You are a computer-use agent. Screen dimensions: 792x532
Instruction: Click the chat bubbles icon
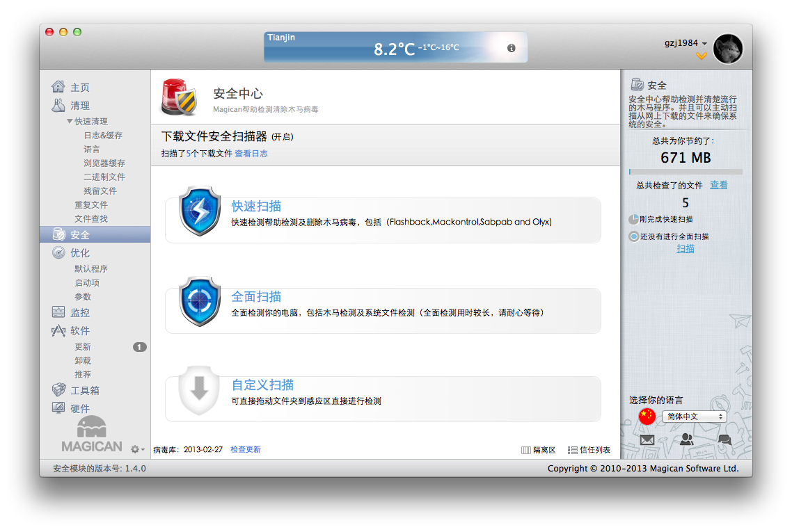[724, 440]
